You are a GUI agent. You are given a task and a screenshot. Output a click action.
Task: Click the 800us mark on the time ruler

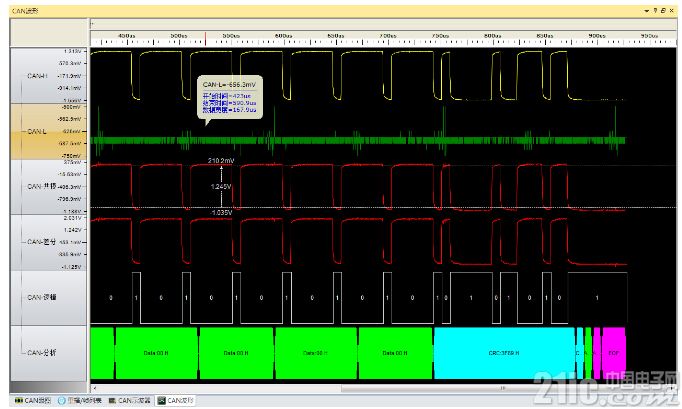coord(492,36)
